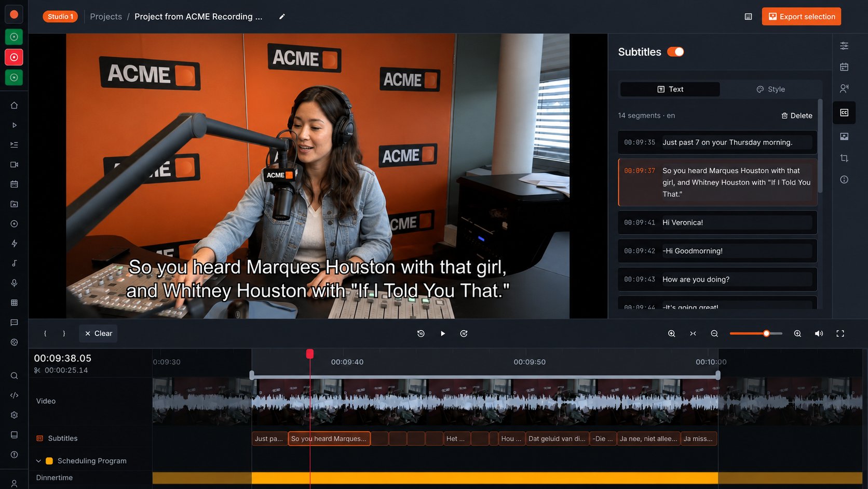The height and width of the screenshot is (489, 868).
Task: Open the left sidebar calendar icon
Action: [14, 184]
